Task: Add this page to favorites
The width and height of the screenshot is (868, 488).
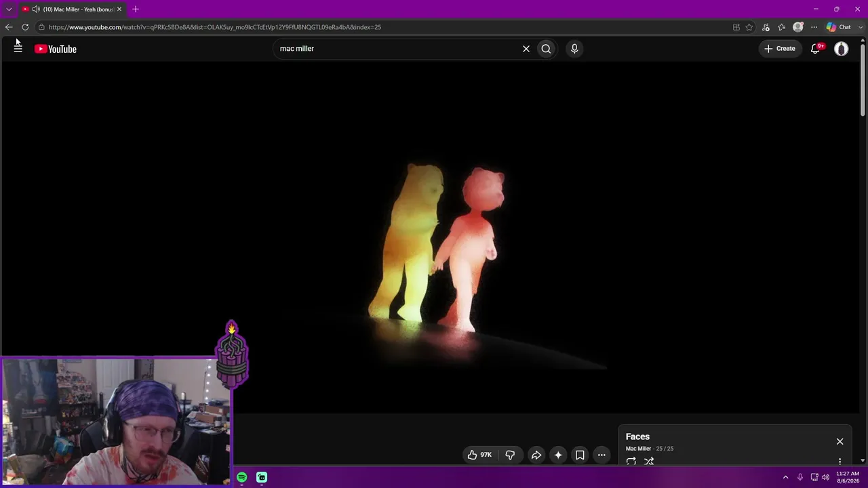Action: click(x=749, y=27)
